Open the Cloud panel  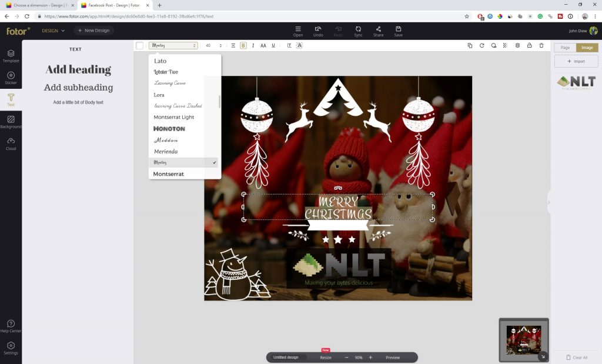(x=11, y=143)
